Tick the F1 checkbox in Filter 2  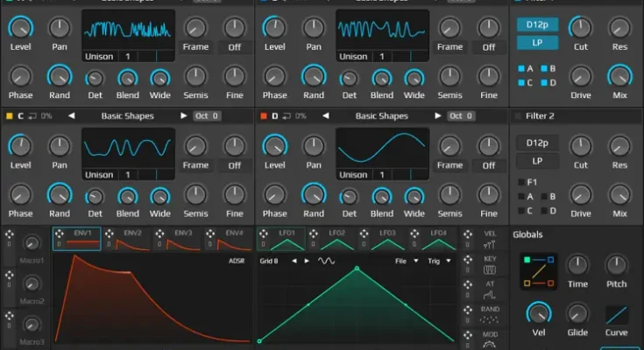[x=520, y=182]
